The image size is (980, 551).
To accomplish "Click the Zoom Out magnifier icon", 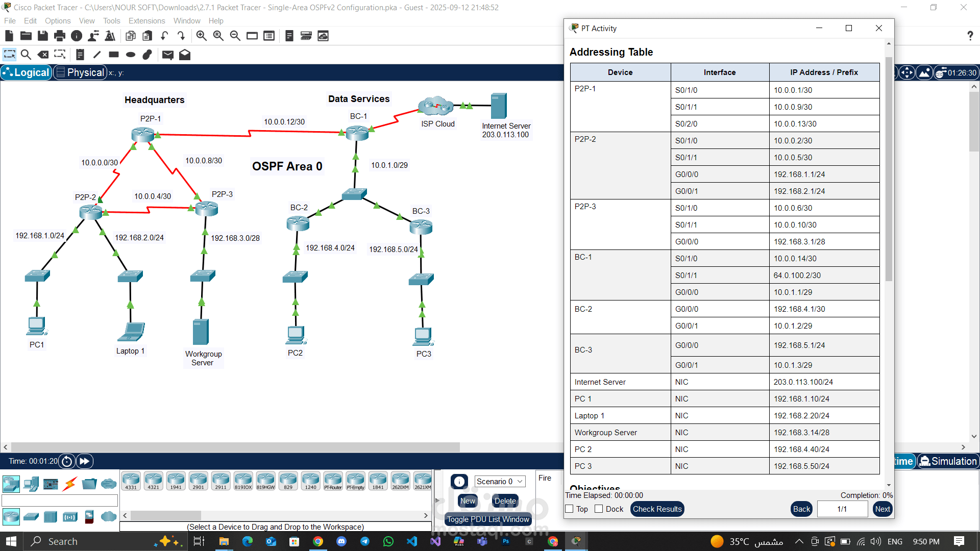I will point(235,36).
